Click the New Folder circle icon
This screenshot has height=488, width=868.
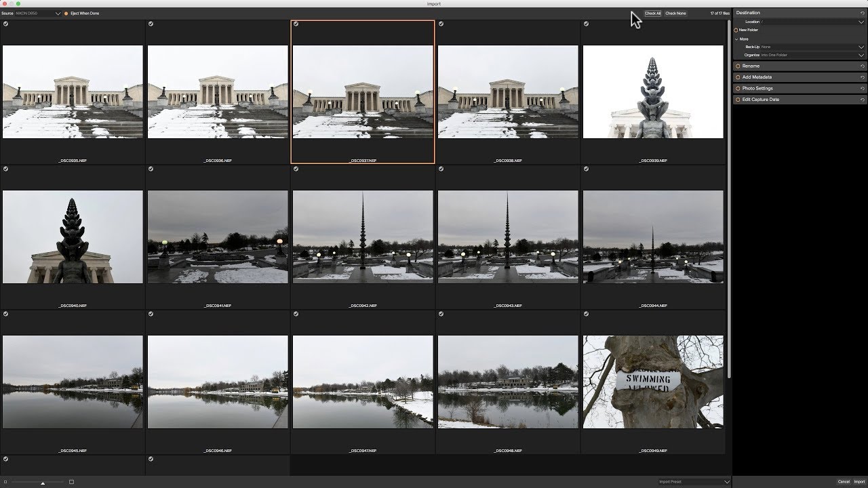click(x=736, y=30)
